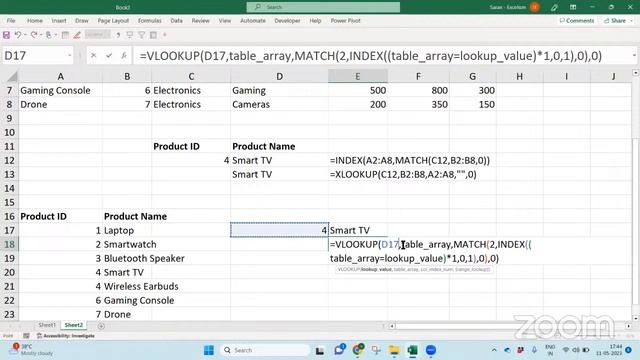Open Redo history dropdown arrow

[x=41, y=35]
